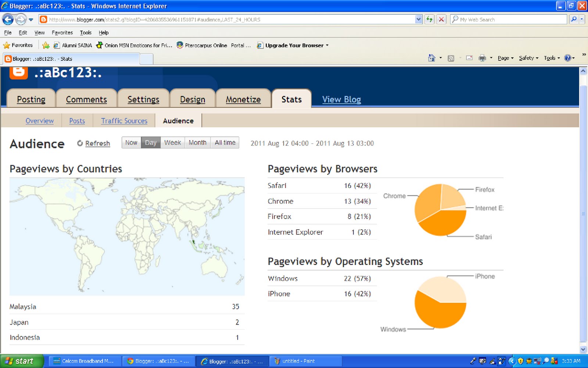
Task: Click the Pterocarpus Online favorite icon
Action: coord(180,45)
